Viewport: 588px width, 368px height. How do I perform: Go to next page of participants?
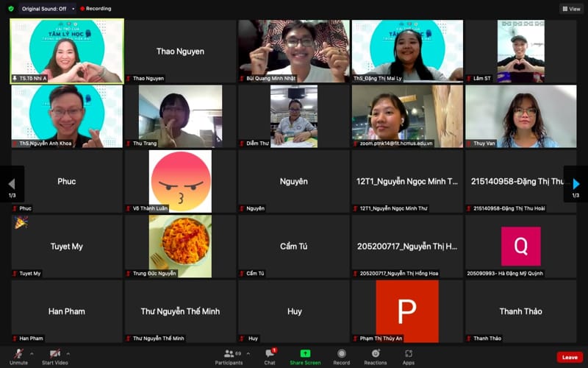(x=576, y=184)
